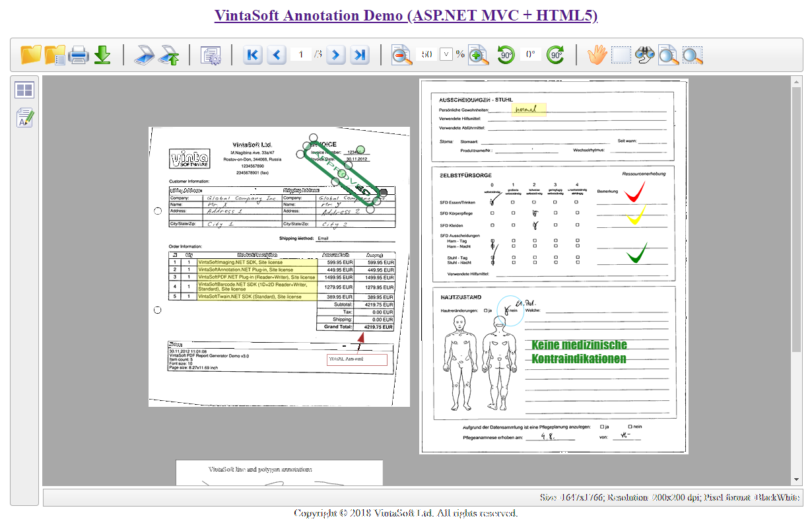The image size is (812, 531).
Task: Select the red TOTAL Amount callout box
Action: 357,359
